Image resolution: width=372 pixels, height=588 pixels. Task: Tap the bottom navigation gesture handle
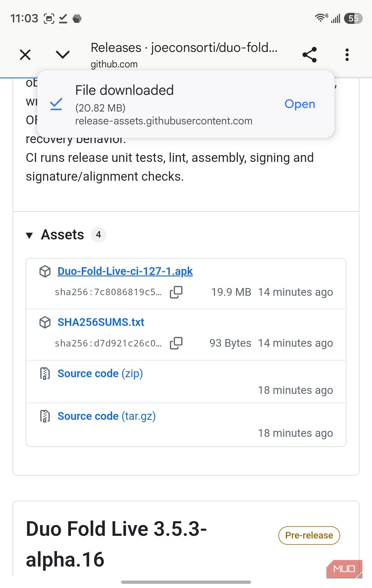(x=186, y=582)
